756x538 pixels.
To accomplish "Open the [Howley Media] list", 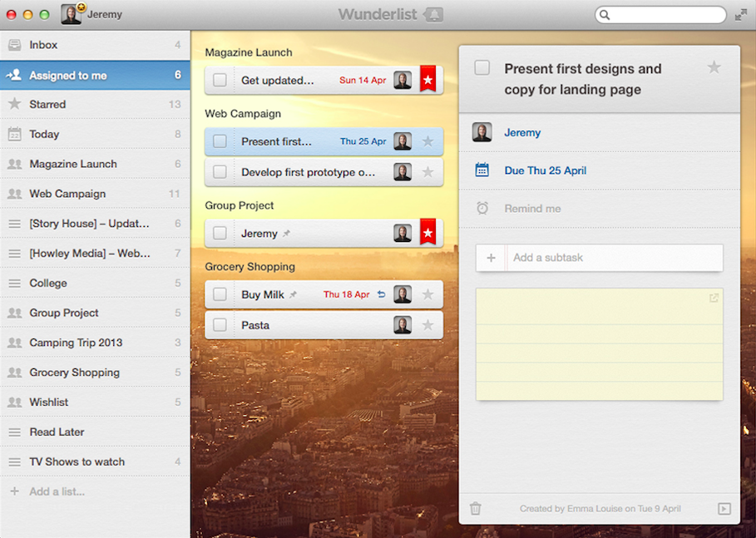I will (x=95, y=253).
